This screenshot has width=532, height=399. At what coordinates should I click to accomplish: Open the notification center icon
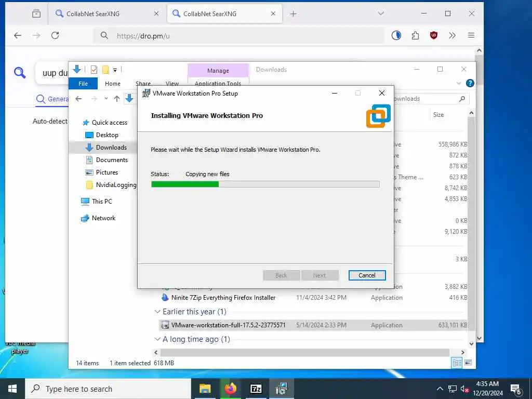click(x=516, y=389)
